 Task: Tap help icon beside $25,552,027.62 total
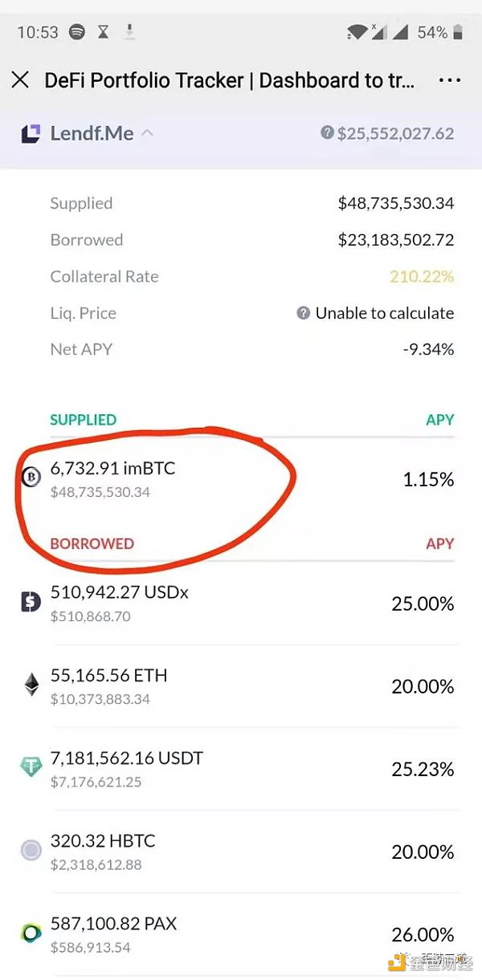coord(327,132)
